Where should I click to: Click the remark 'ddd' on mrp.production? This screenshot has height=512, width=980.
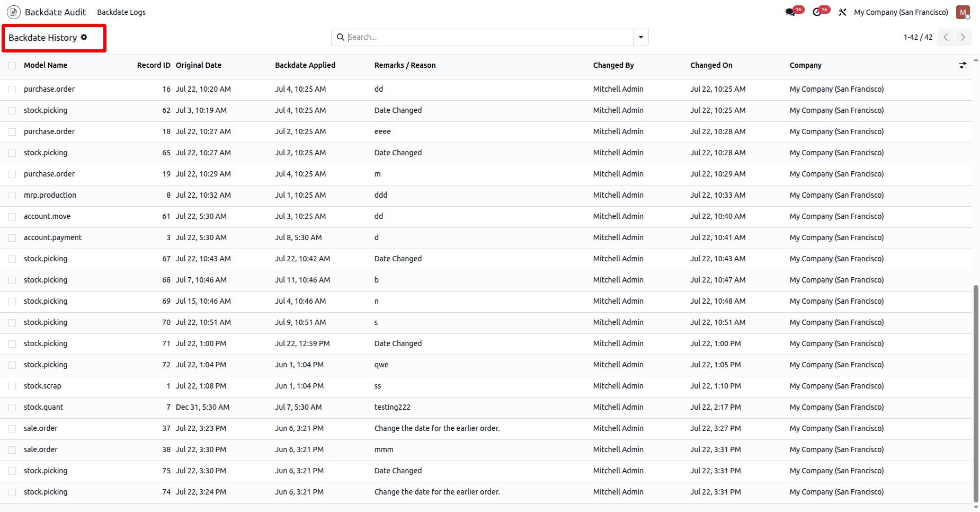(381, 195)
